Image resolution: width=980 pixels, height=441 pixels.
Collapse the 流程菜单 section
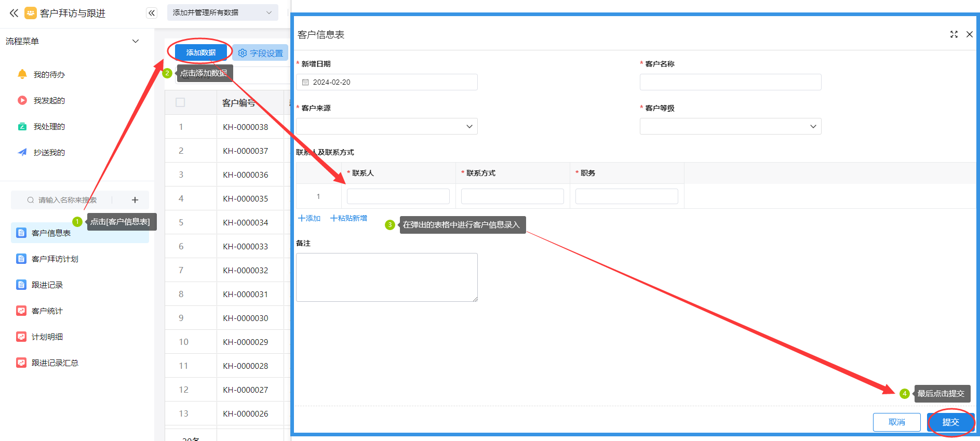[136, 41]
